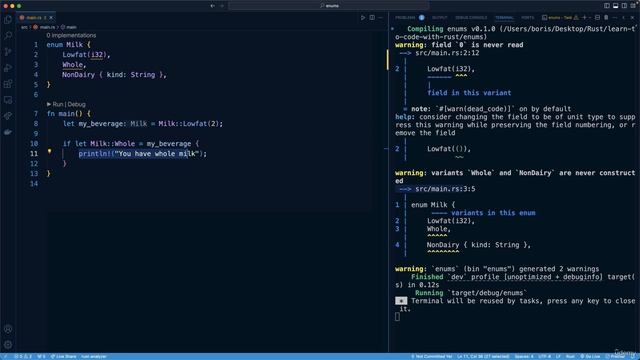
Task: Maximize the panel with chevron icon
Action: [x=623, y=18]
